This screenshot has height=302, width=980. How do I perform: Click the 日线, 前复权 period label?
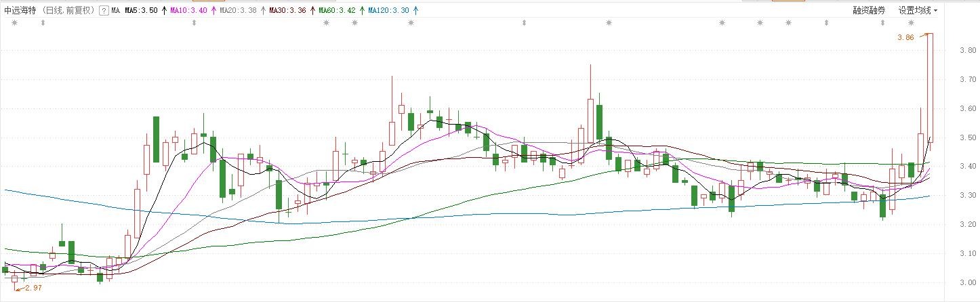(68, 11)
